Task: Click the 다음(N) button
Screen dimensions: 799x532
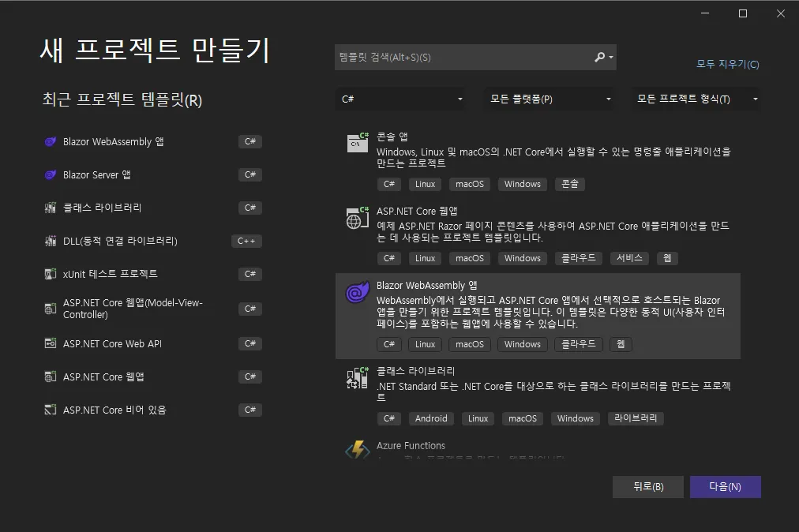Action: tap(725, 487)
